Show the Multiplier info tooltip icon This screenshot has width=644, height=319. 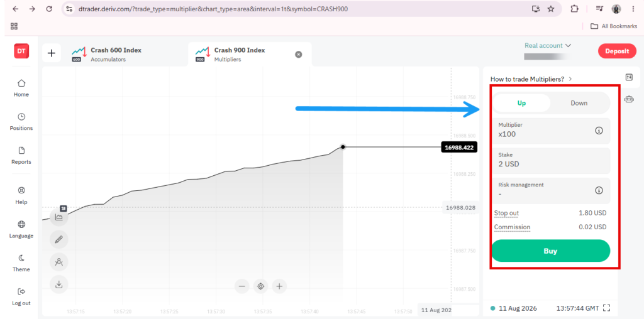(x=599, y=131)
